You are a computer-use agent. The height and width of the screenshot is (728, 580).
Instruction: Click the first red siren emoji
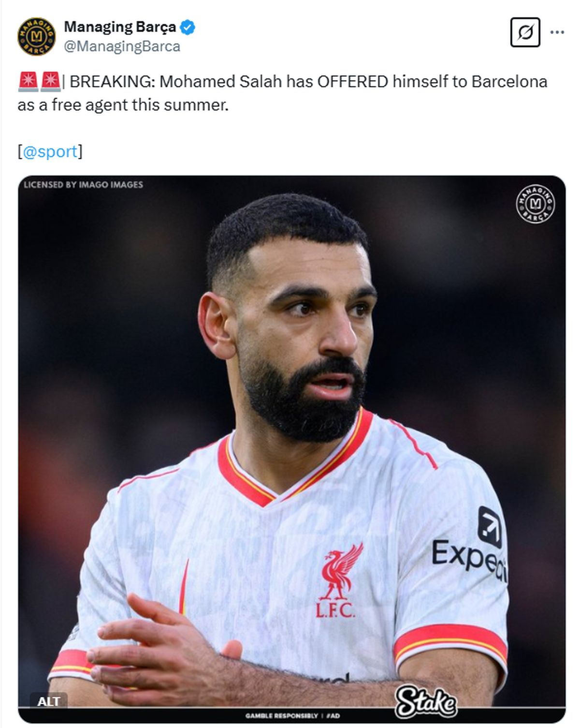[x=28, y=82]
